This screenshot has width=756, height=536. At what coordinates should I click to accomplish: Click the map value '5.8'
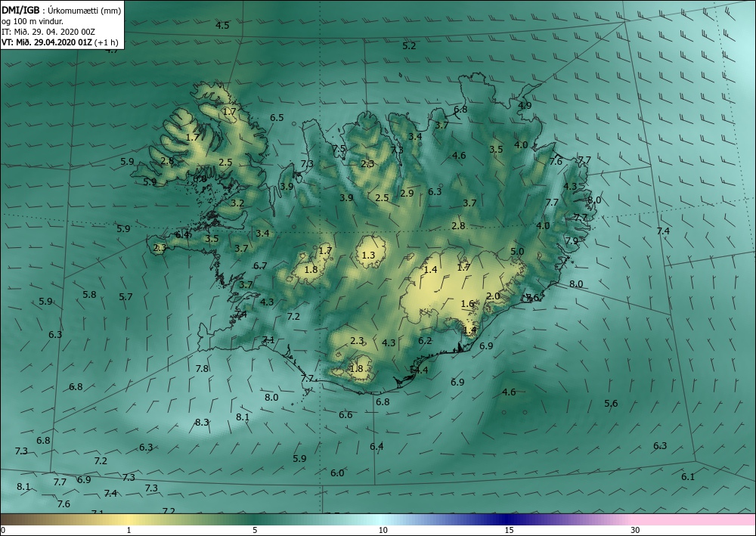pos(89,295)
